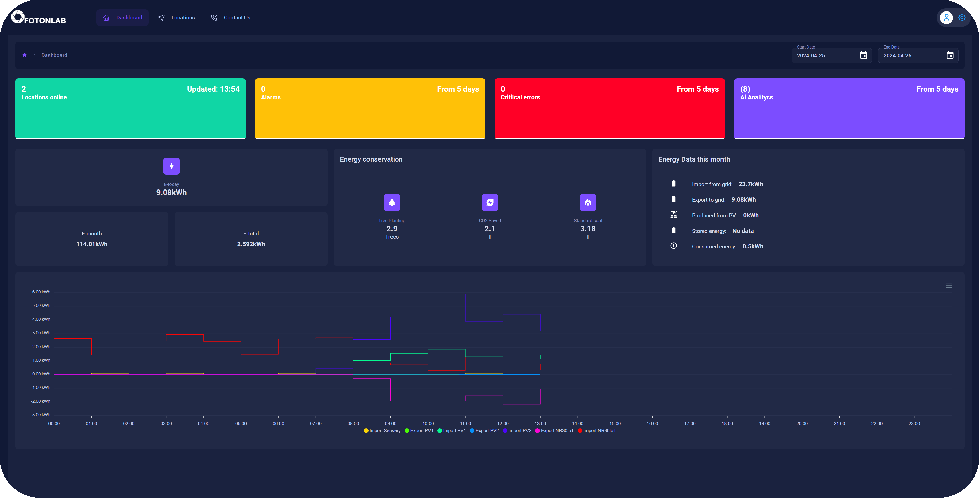This screenshot has height=499, width=980.
Task: Click the Start Date input field
Action: (x=831, y=56)
